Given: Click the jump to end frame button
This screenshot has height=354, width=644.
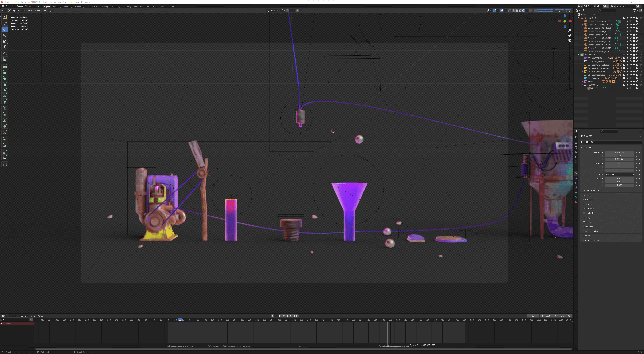Looking at the screenshot, I should [297, 316].
